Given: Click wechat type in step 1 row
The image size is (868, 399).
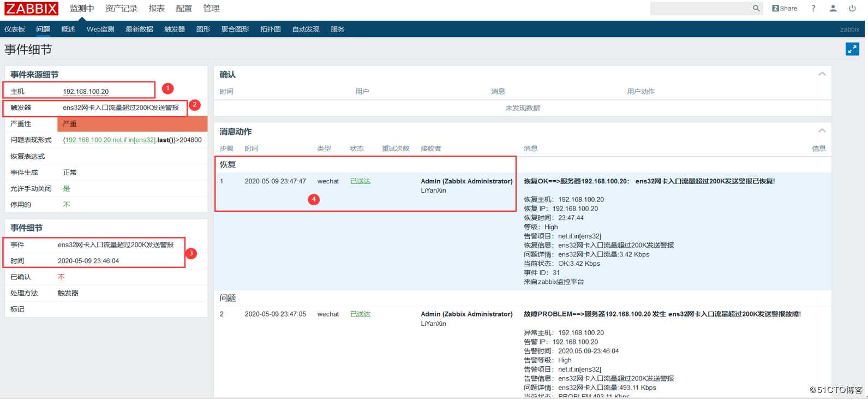Looking at the screenshot, I should pyautogui.click(x=328, y=181).
